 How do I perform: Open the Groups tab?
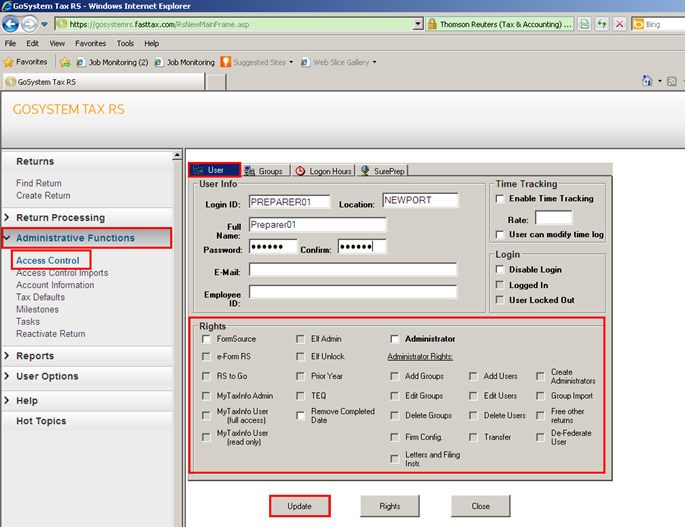(x=263, y=171)
